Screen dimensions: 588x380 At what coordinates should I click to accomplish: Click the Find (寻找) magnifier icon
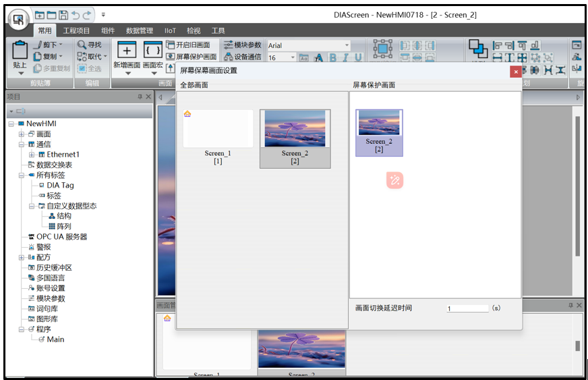coord(82,45)
